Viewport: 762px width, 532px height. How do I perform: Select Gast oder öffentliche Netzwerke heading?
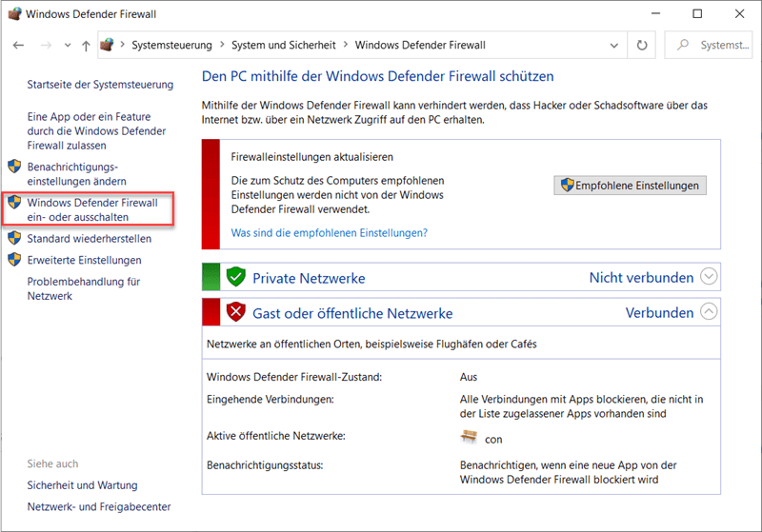[x=352, y=313]
